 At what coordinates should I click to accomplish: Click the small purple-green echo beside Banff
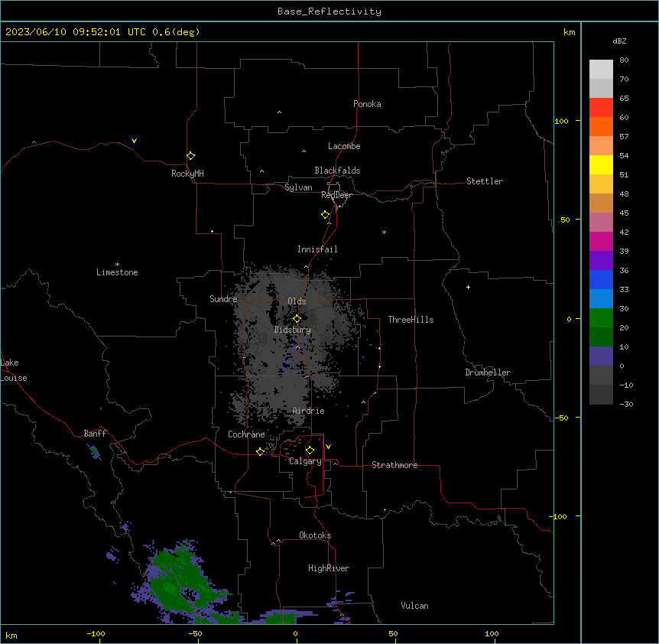pos(95,452)
